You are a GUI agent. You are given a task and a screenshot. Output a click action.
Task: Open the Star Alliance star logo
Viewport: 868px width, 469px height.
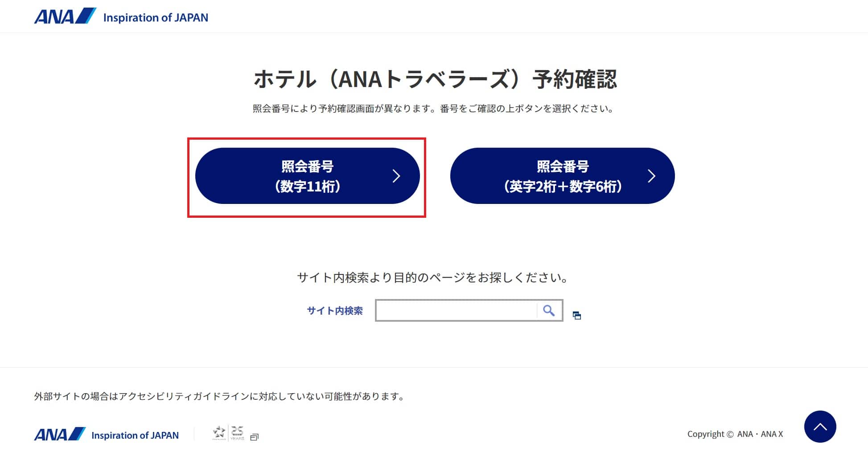tap(219, 432)
